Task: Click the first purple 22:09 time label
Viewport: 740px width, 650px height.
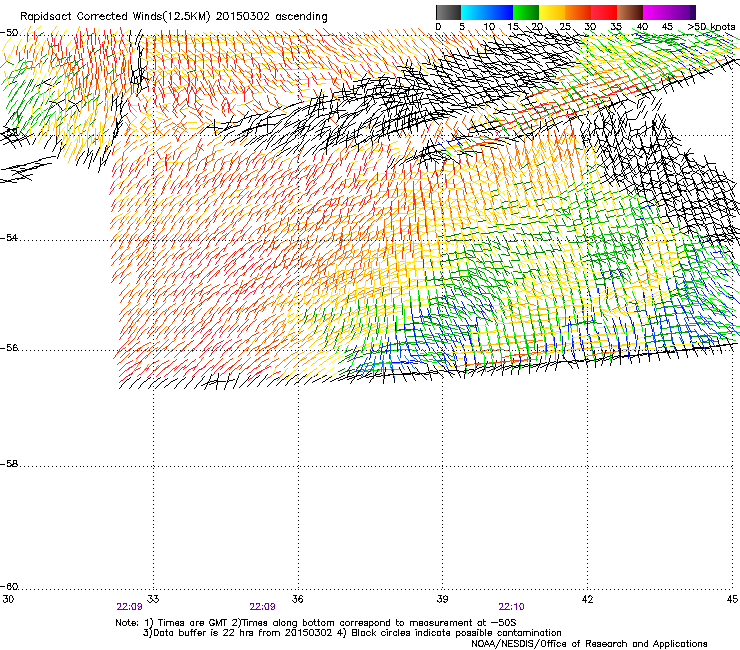Action: coord(129,607)
